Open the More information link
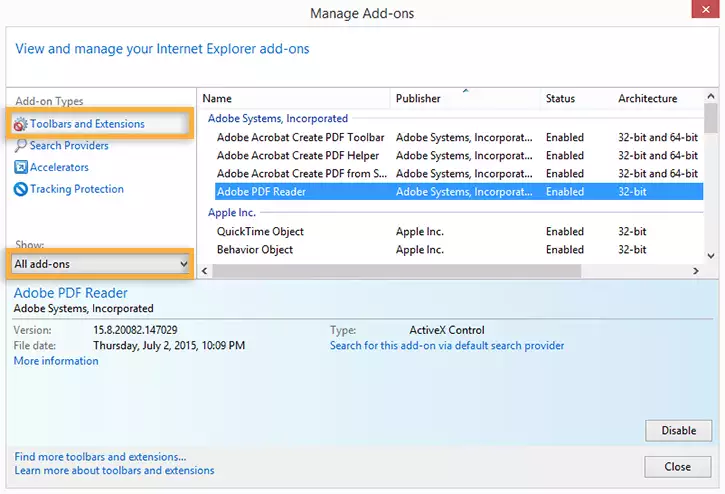 (x=56, y=361)
